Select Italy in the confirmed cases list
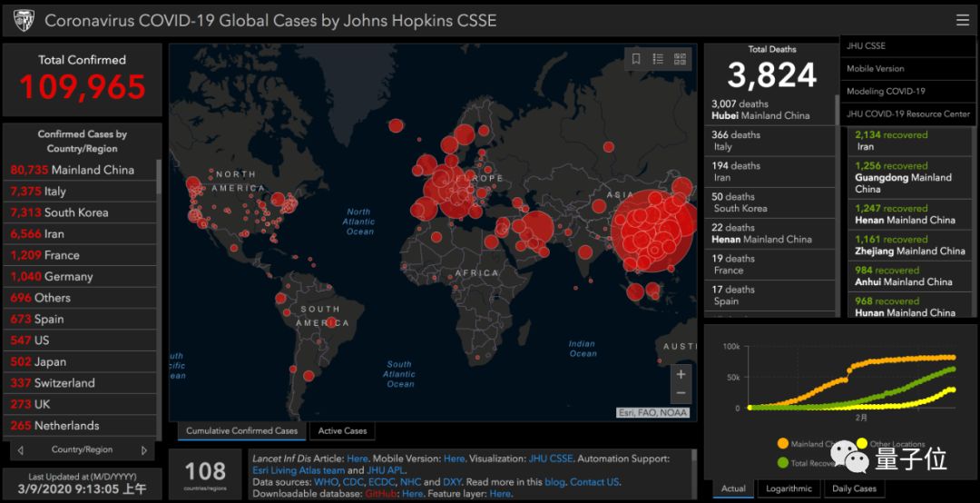 82,192
